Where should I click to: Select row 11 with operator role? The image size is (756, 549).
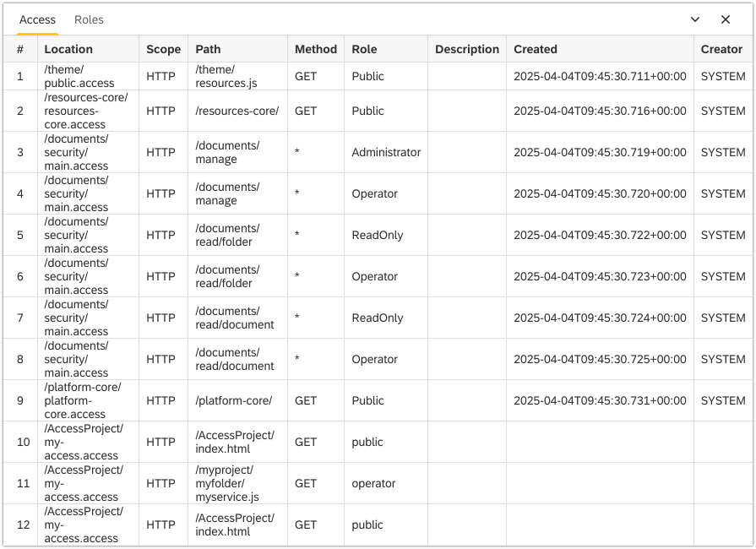[x=378, y=483]
